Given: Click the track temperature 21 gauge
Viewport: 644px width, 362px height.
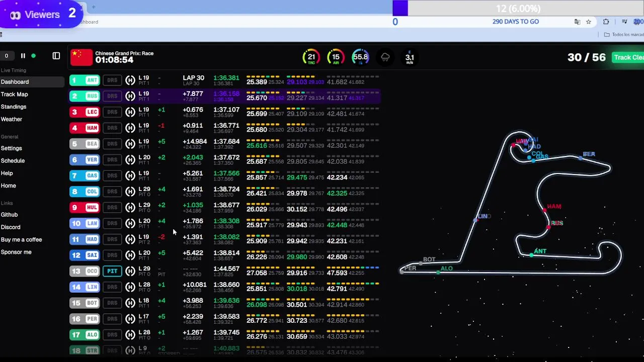Looking at the screenshot, I should (x=311, y=57).
